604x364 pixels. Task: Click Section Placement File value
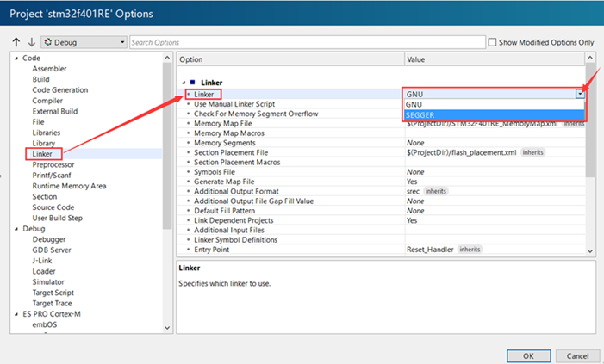pos(461,152)
